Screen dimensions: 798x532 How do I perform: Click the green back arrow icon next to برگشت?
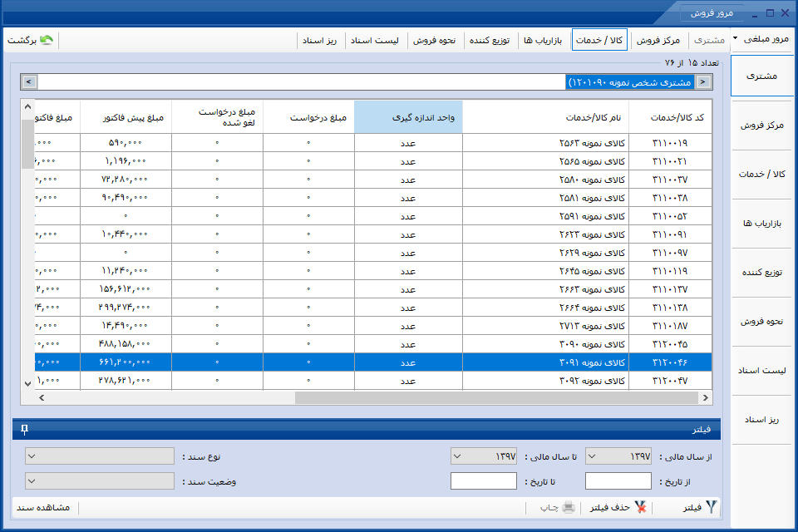47,40
